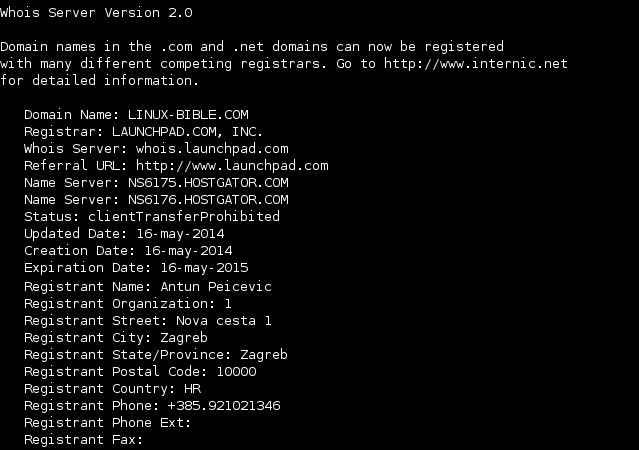This screenshot has height=450, width=639.
Task: Click the registrant name Antun Peicevic
Action: tap(216, 287)
